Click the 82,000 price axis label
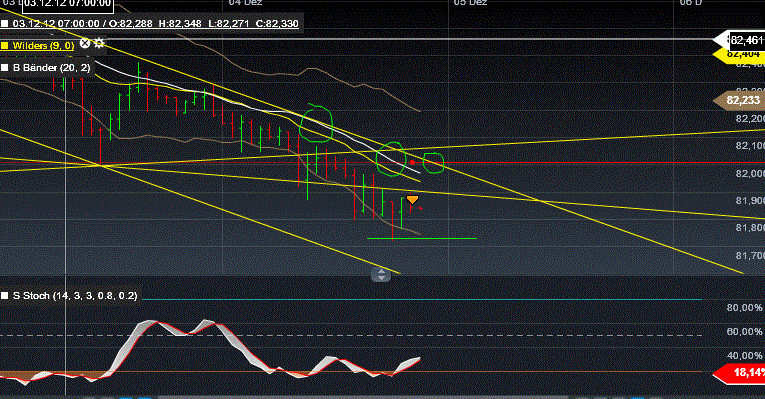Viewport: 765px width, 399px height. (x=750, y=174)
